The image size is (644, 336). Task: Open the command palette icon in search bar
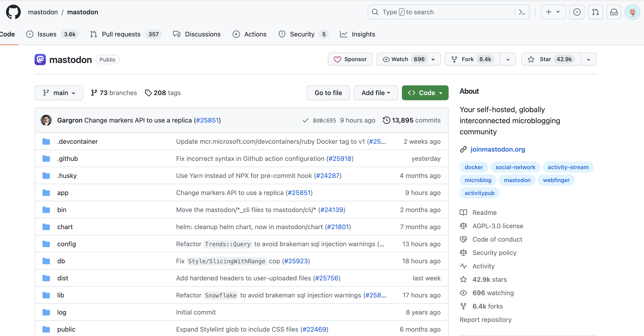522,12
